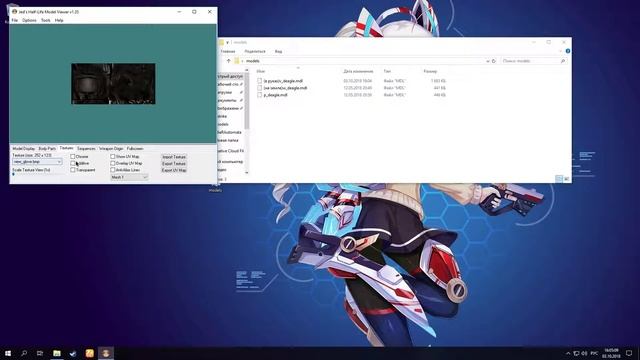This screenshot has height=360, width=640.
Task: Enable the Transparent checkbox
Action: click(x=73, y=170)
